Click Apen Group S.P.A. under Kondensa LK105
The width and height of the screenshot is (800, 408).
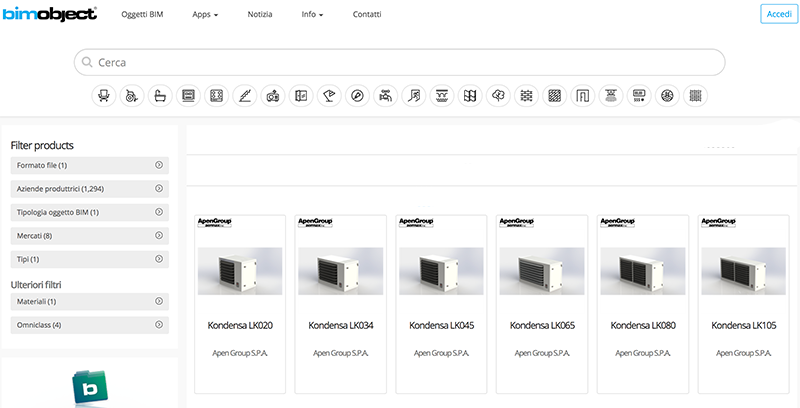744,353
